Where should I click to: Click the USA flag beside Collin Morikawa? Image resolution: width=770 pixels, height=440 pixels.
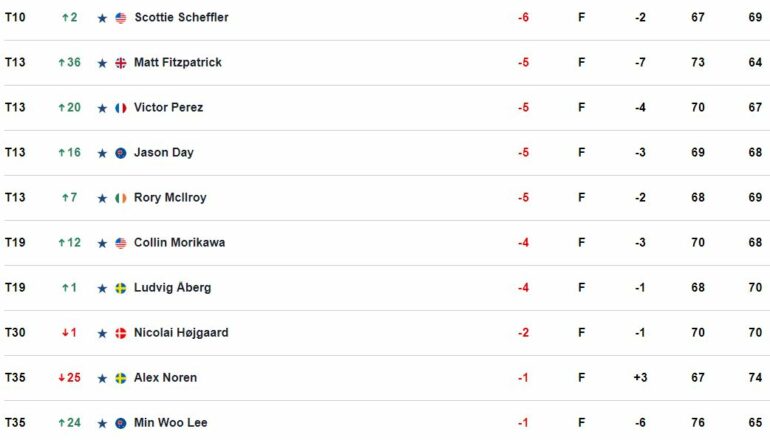click(121, 243)
